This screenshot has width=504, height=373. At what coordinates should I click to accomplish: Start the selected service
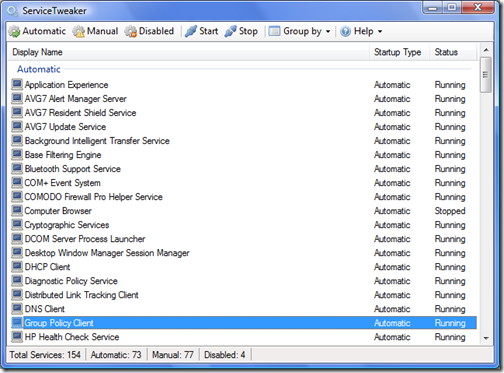coord(202,31)
